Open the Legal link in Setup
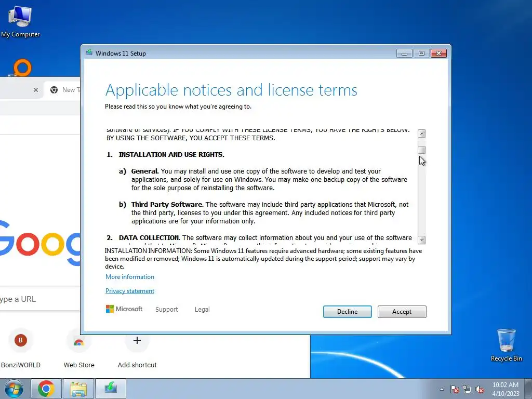Image resolution: width=532 pixels, height=399 pixels. coord(202,310)
